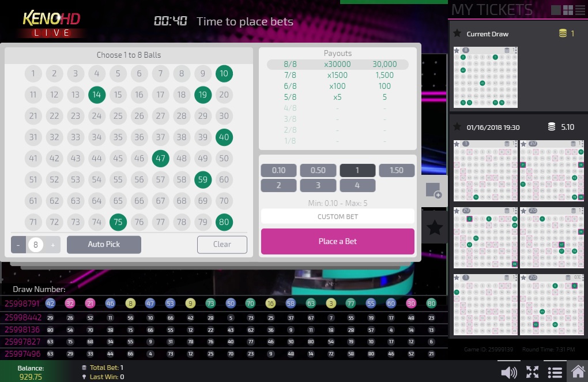Open options dots on Current Draw ticket
This screenshot has width=588, height=382.
(x=515, y=51)
